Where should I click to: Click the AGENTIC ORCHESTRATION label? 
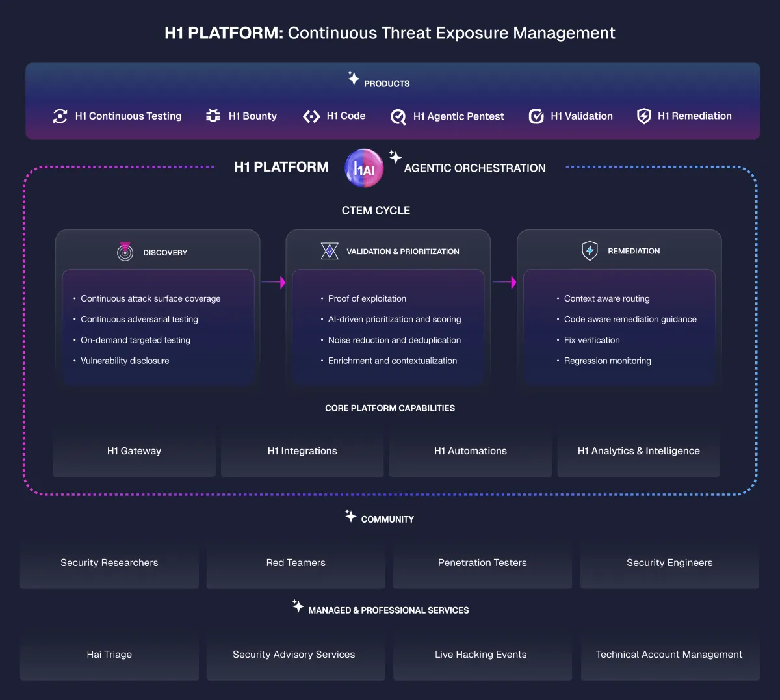point(475,168)
